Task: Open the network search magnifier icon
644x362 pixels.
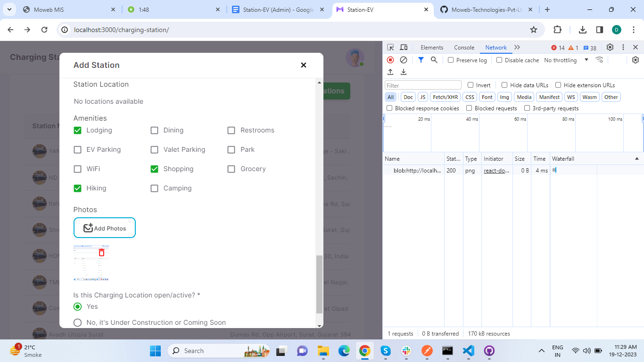Action: pyautogui.click(x=434, y=60)
